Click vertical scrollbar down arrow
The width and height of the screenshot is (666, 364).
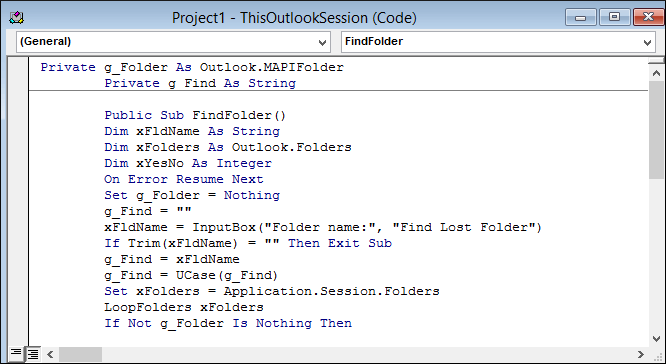point(656,338)
